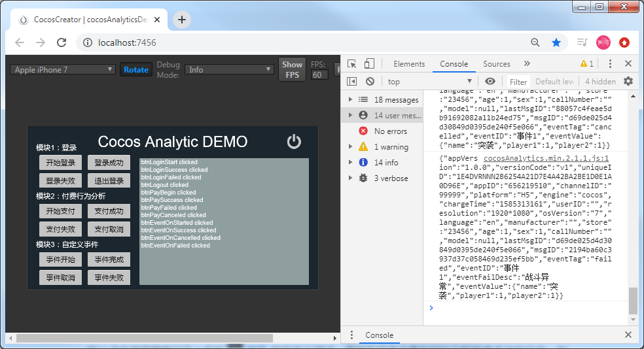Open a new browser tab

coord(182,20)
